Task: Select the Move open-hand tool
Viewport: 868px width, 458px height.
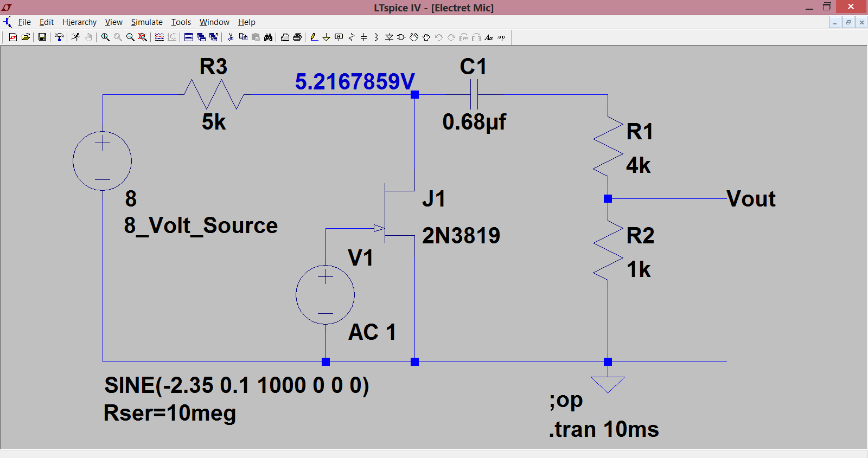Action: pyautogui.click(x=414, y=37)
